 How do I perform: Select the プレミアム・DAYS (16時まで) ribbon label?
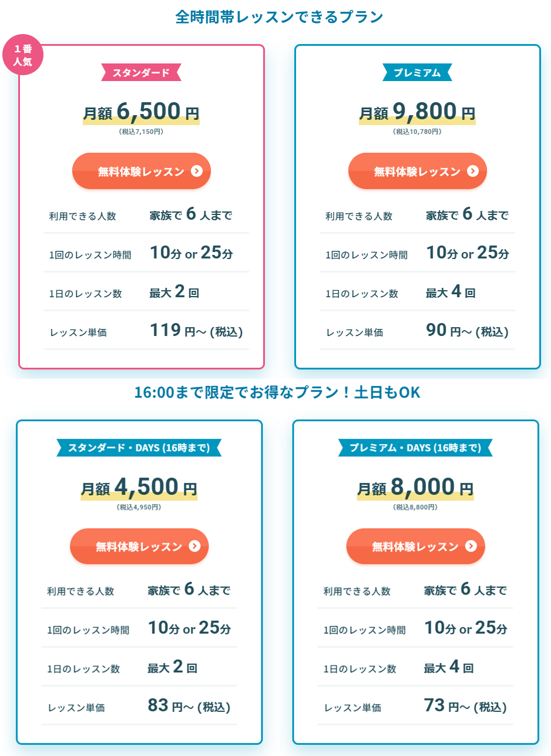pyautogui.click(x=415, y=448)
